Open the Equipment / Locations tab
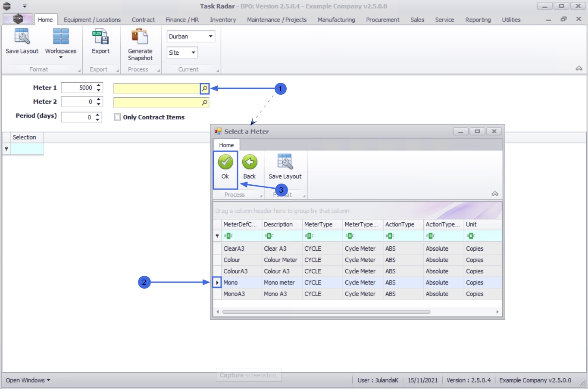Viewport: 588px width, 389px height. (x=92, y=20)
